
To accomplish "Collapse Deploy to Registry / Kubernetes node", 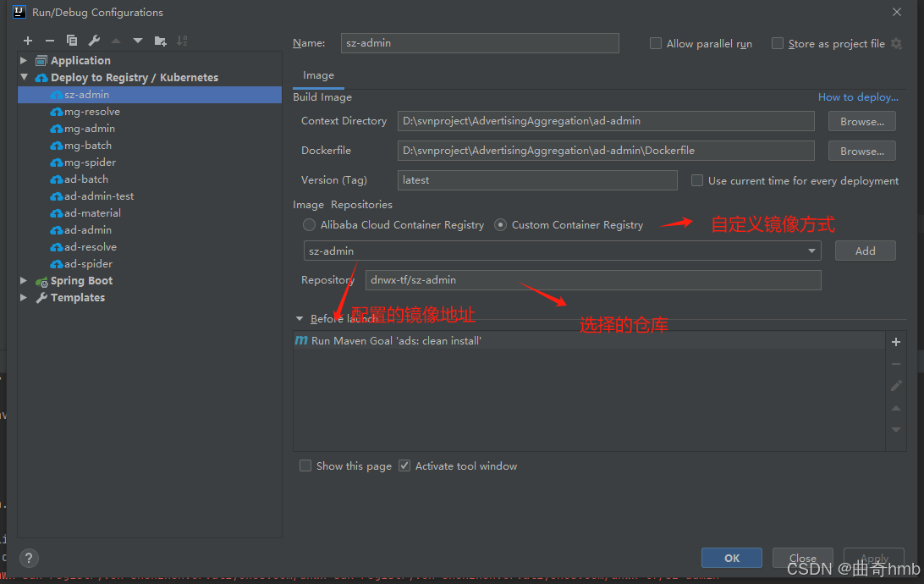I will tap(24, 77).
